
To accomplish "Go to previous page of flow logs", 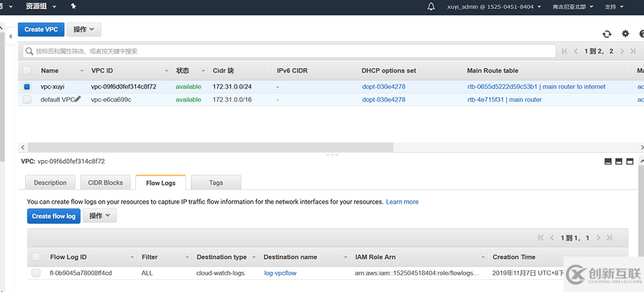I will pyautogui.click(x=551, y=238).
